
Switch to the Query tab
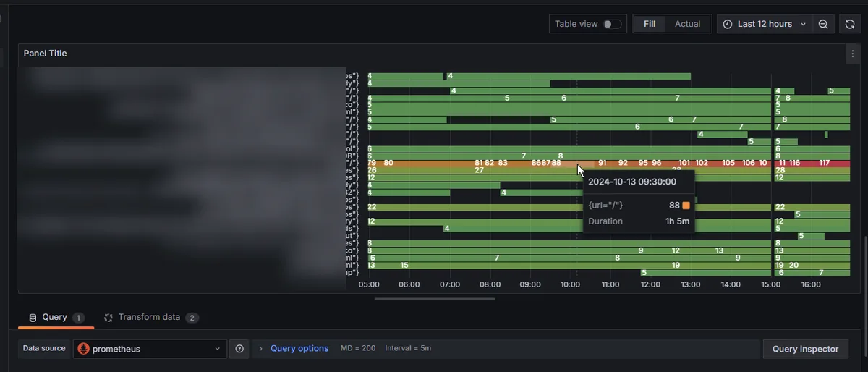tap(55, 318)
